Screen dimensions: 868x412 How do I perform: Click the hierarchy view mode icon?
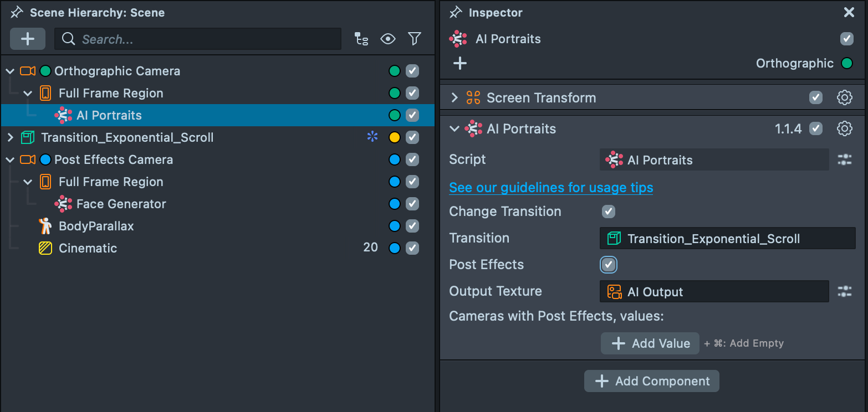coord(361,39)
